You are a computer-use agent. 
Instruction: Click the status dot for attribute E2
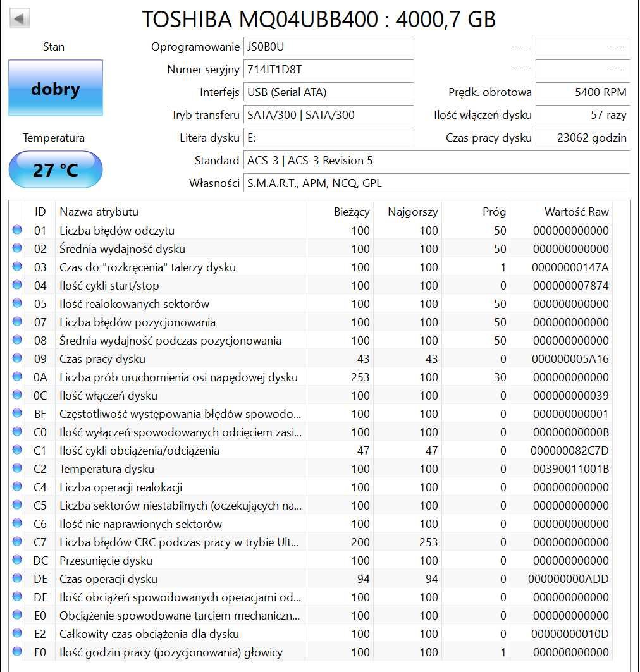[x=17, y=633]
